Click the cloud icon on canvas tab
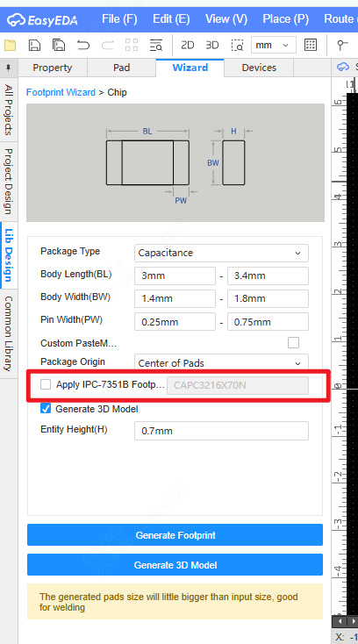 coord(343,67)
